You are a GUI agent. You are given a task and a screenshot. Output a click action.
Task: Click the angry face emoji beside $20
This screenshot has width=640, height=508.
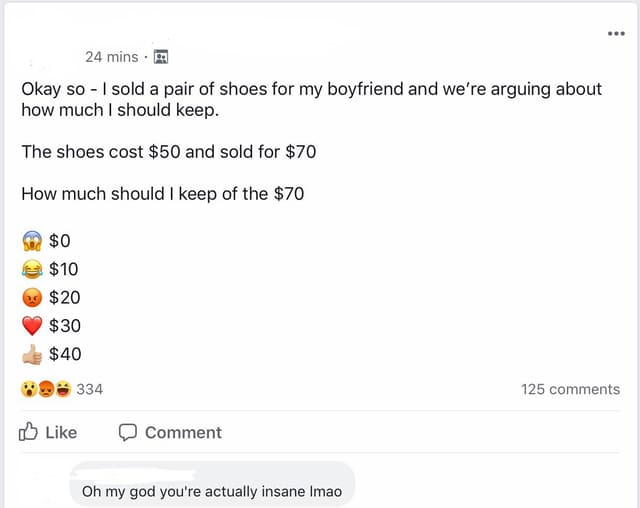tap(32, 297)
